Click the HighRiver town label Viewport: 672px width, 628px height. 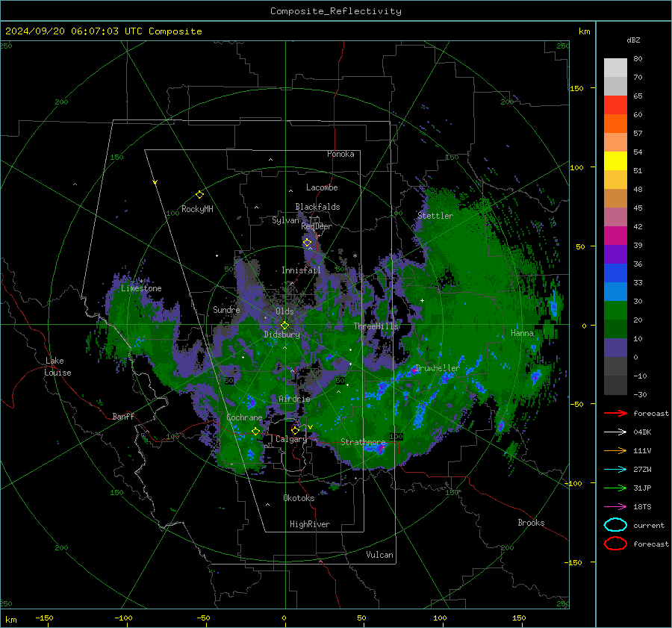(x=310, y=524)
